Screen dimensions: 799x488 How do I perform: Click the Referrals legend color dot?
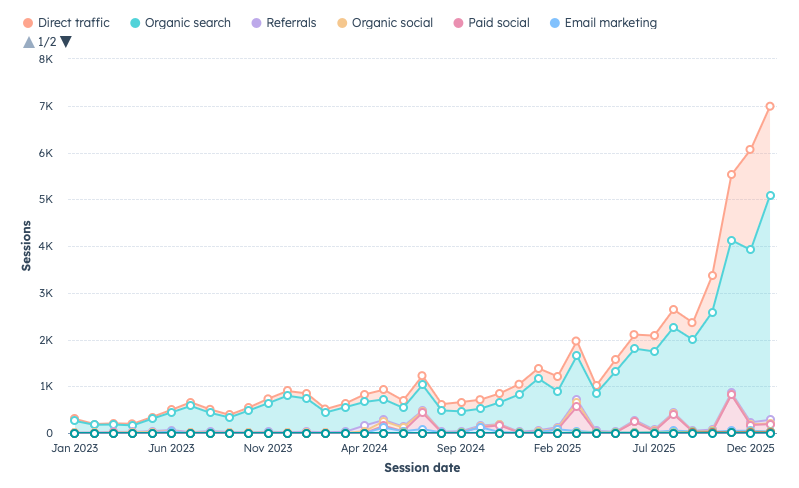point(256,22)
